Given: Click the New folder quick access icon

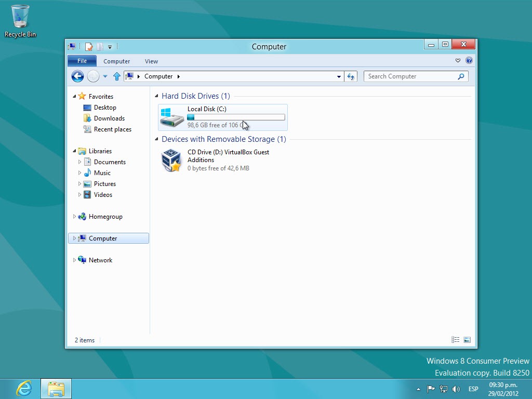Looking at the screenshot, I should (x=100, y=46).
